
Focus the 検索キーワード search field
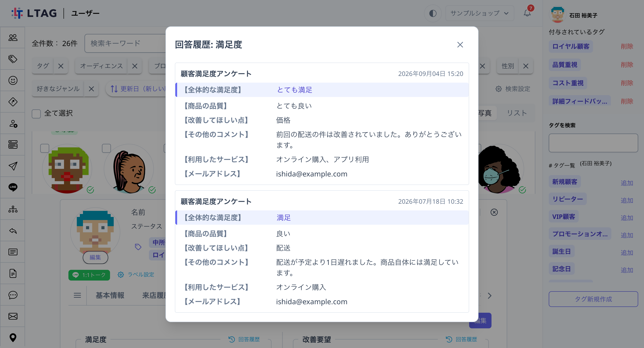tap(125, 43)
